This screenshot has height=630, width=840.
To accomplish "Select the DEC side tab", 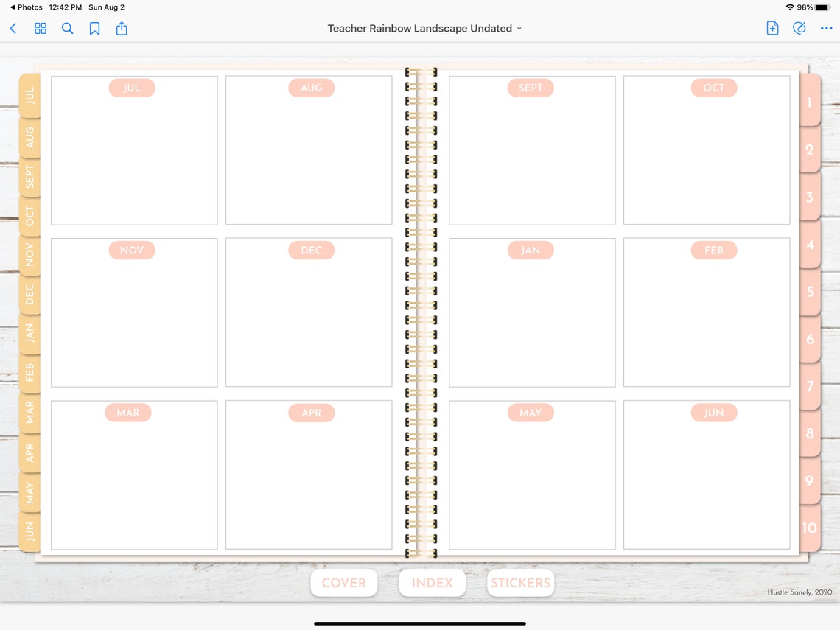I will (29, 294).
